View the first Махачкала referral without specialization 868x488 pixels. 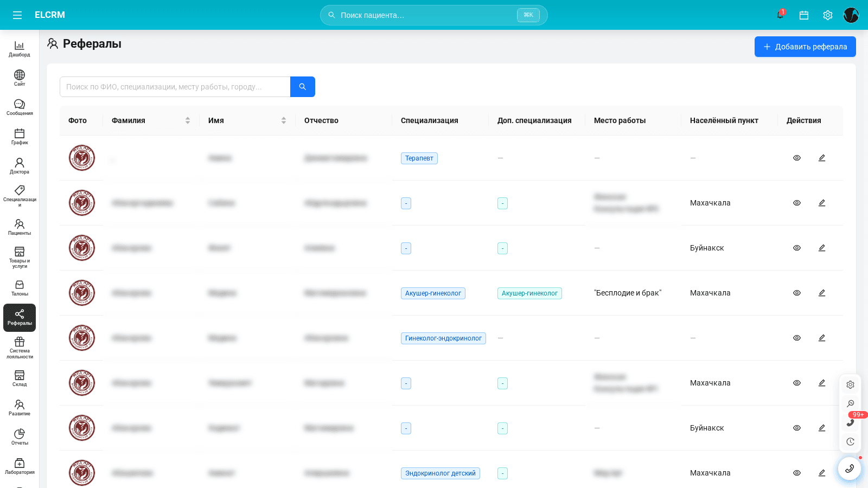797,203
